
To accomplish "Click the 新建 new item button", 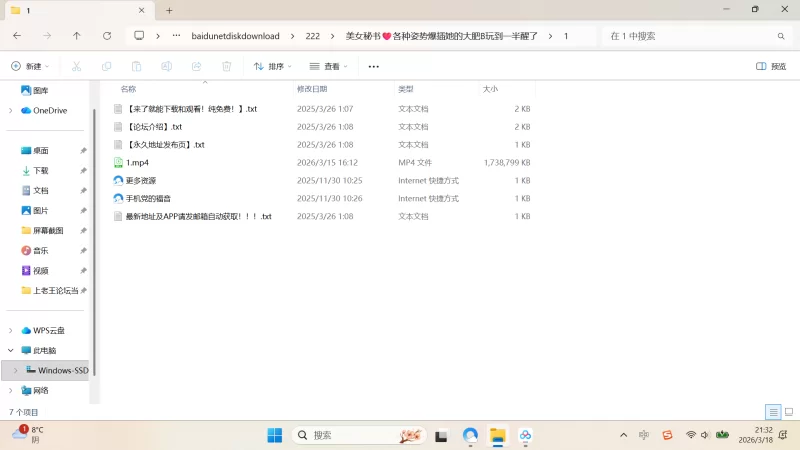I will coord(30,66).
